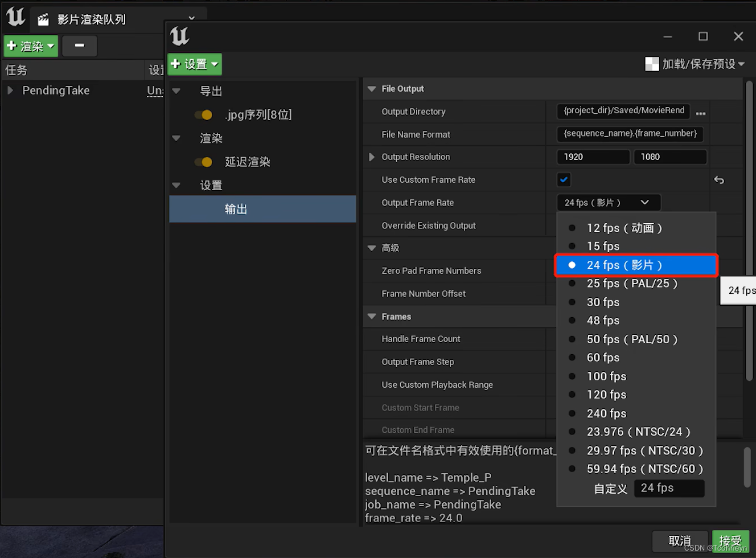Click the revert arrow beside Use Custom Frame Rate
The image size is (756, 558).
[x=719, y=179]
